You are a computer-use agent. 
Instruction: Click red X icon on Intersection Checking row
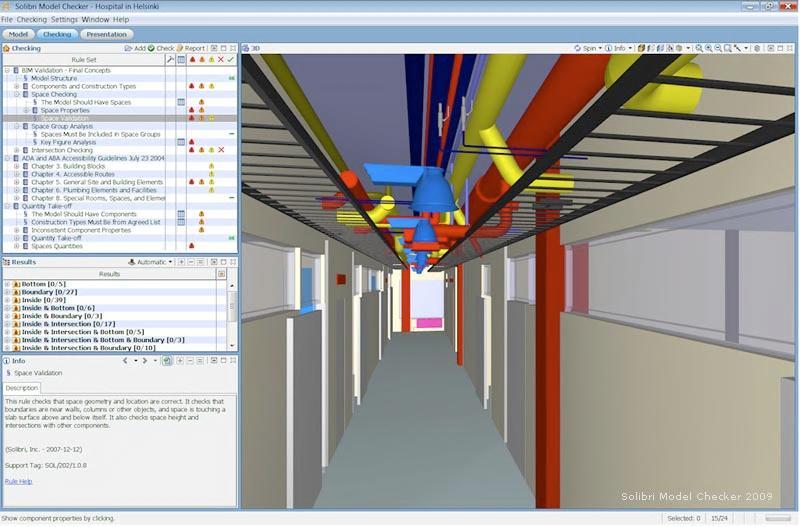221,150
